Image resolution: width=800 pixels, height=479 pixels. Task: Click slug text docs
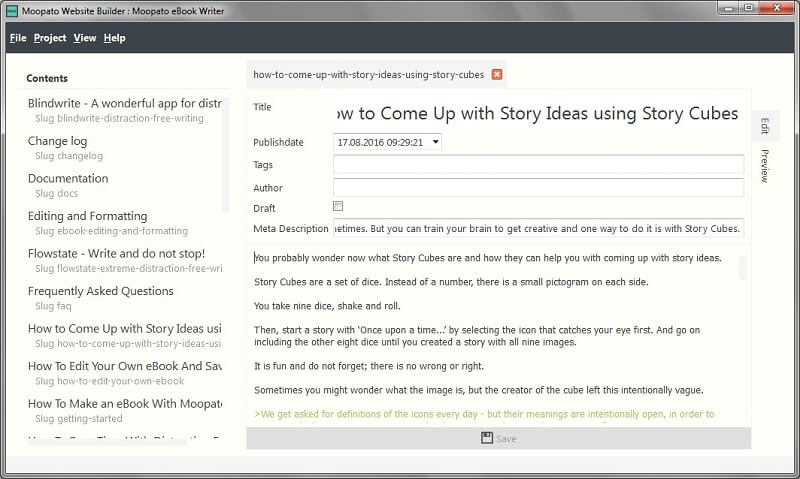pos(67,193)
